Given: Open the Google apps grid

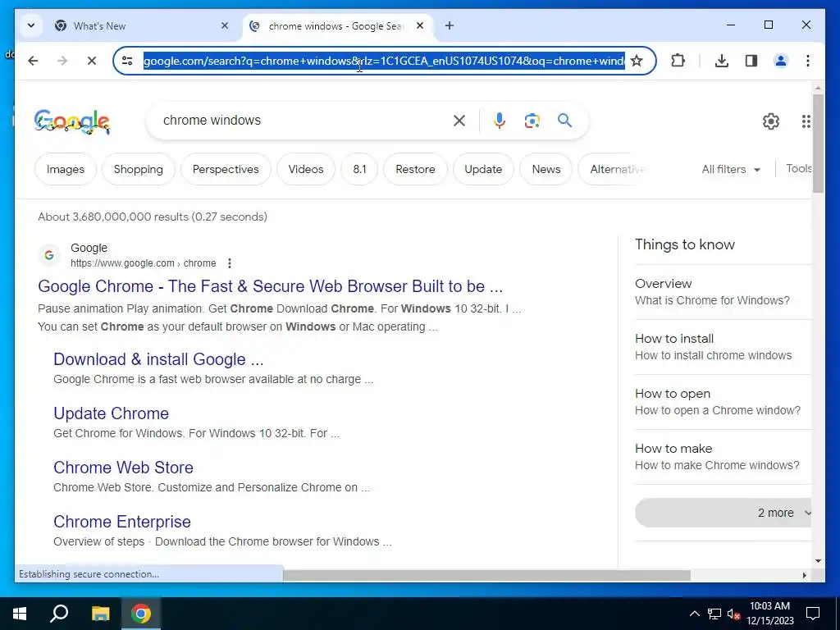Looking at the screenshot, I should coord(806,121).
